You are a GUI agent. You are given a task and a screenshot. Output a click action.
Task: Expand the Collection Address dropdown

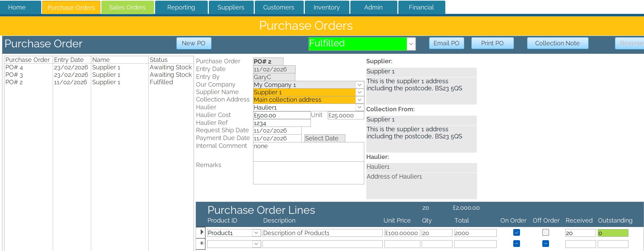click(360, 99)
